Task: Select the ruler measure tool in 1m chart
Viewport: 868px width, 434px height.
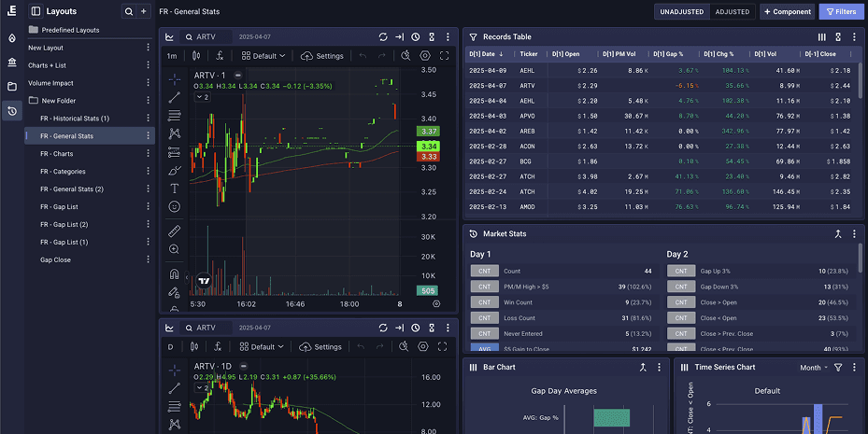Action: (175, 231)
